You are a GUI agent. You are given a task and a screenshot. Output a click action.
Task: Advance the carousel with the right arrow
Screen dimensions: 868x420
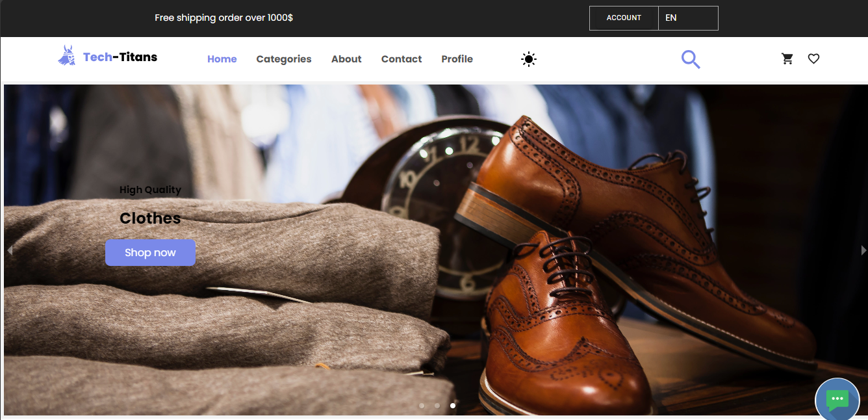point(863,250)
